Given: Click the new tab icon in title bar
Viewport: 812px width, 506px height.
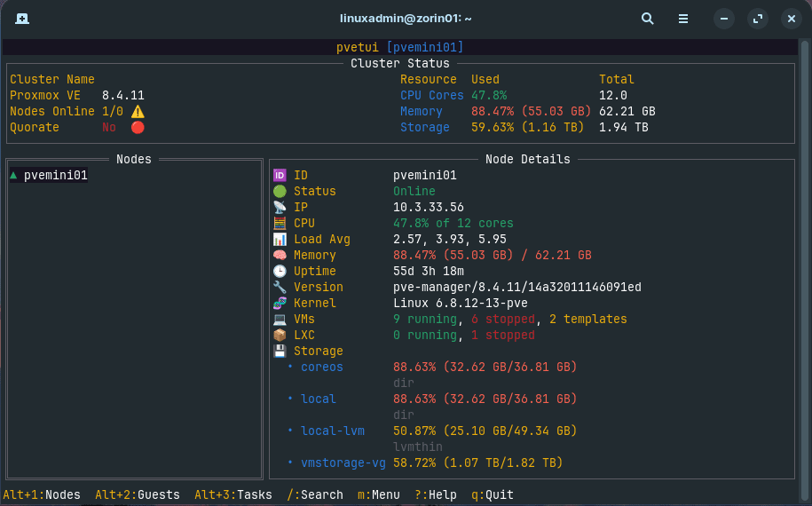Looking at the screenshot, I should click(x=22, y=19).
